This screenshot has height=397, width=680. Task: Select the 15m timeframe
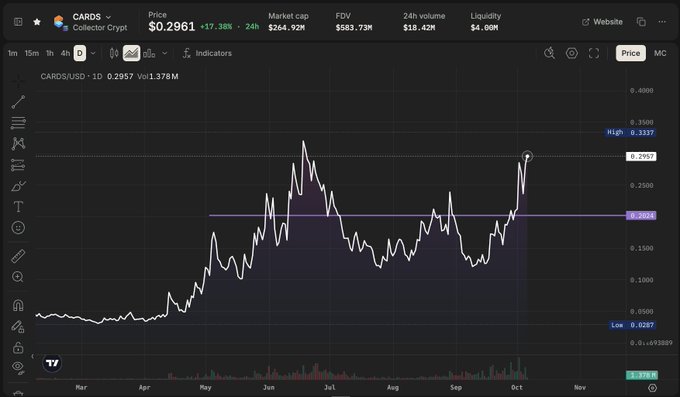(32, 53)
